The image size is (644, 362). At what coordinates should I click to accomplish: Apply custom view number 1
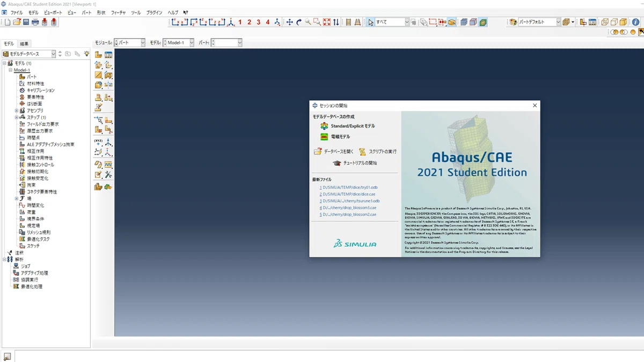240,22
